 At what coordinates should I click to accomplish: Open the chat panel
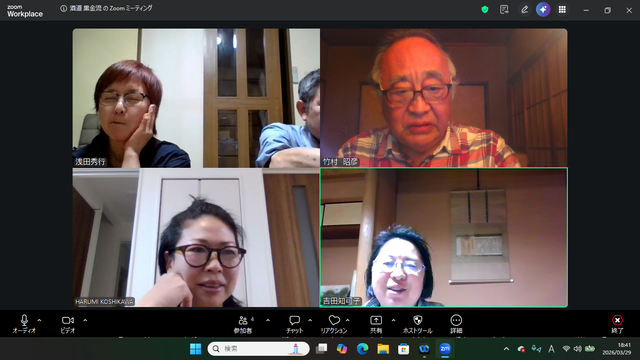click(x=294, y=324)
